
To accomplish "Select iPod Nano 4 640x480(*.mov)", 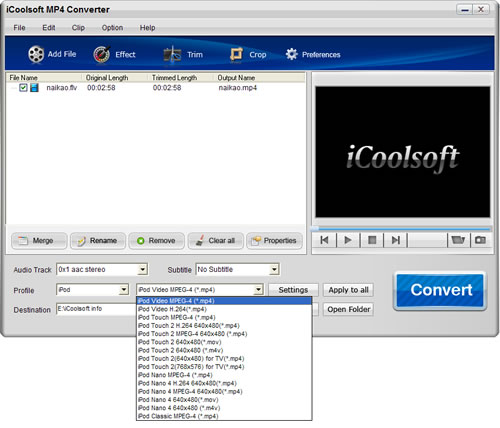I will [x=224, y=400].
